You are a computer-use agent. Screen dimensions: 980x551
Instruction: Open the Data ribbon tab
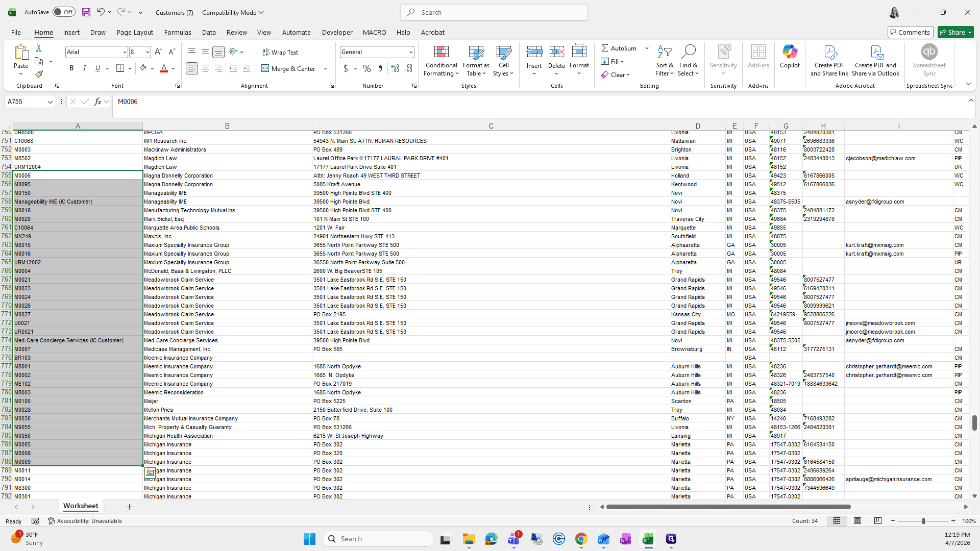[209, 32]
